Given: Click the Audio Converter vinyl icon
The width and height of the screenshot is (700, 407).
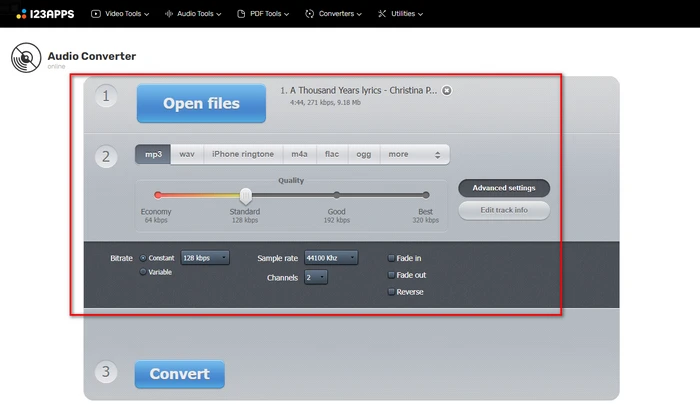Looking at the screenshot, I should [x=26, y=60].
